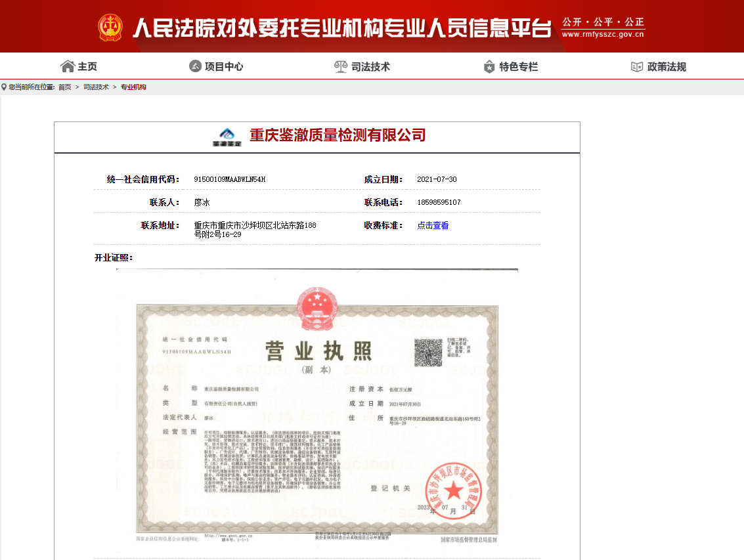Open the 主页 navigation menu item

[x=87, y=66]
